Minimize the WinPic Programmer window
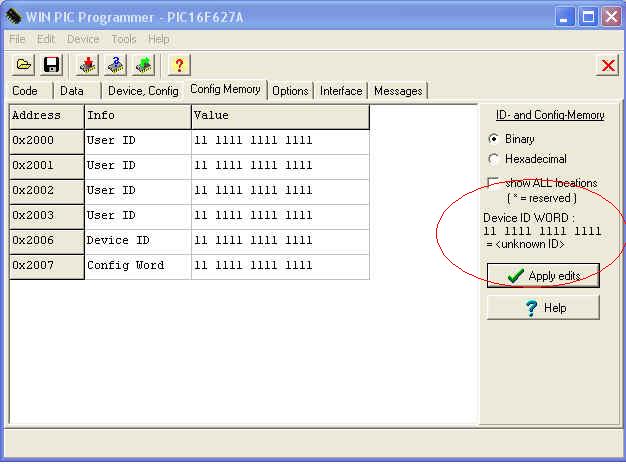 click(x=565, y=17)
